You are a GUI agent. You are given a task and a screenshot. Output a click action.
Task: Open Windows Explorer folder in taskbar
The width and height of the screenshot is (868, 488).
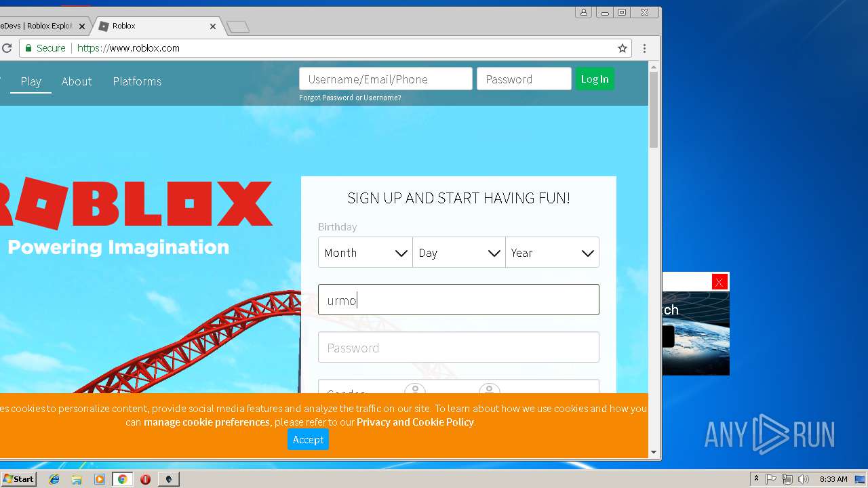[x=77, y=479]
